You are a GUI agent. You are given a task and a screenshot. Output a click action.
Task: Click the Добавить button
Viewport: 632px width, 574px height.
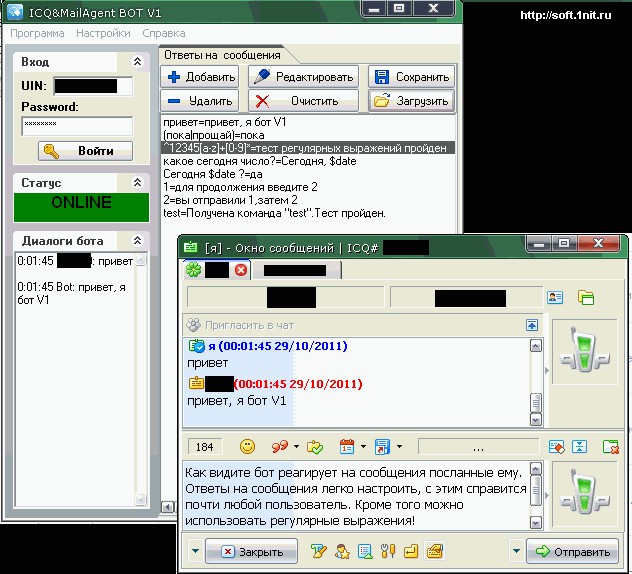tap(200, 77)
